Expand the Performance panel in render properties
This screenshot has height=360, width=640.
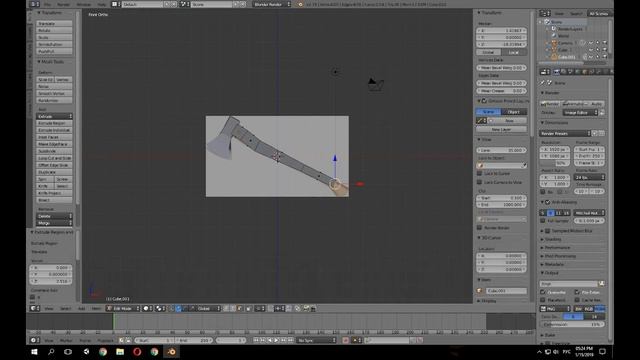pyautogui.click(x=558, y=248)
